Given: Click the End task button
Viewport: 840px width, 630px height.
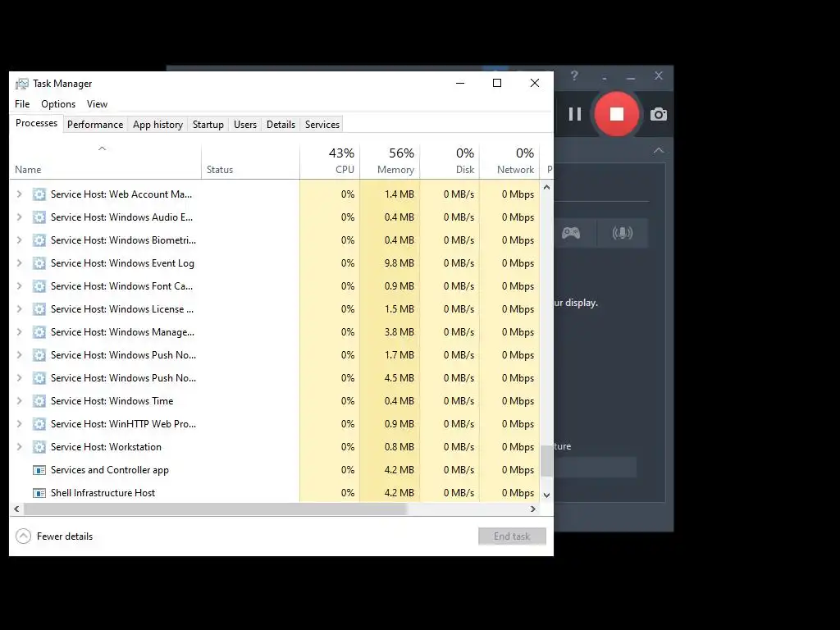Looking at the screenshot, I should click(512, 536).
